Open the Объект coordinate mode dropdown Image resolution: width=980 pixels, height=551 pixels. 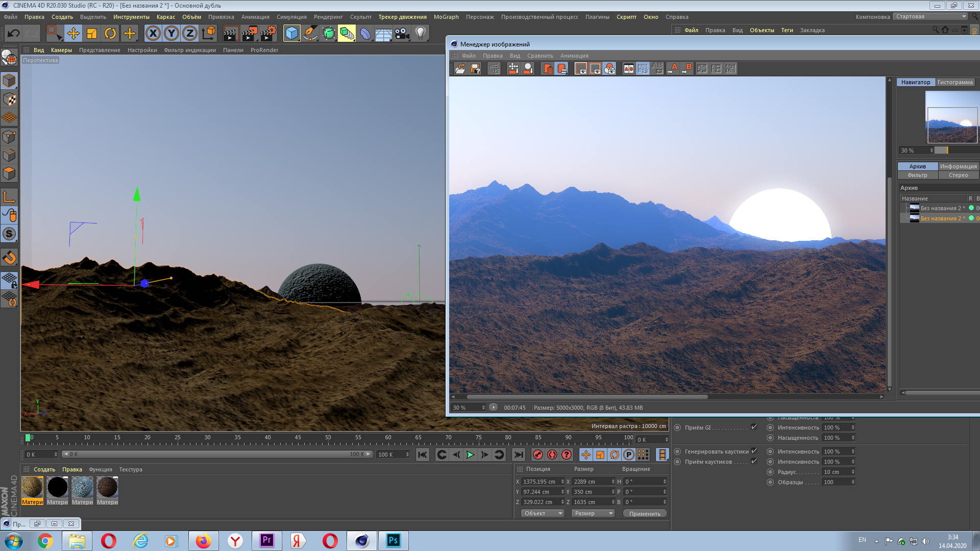click(x=543, y=513)
